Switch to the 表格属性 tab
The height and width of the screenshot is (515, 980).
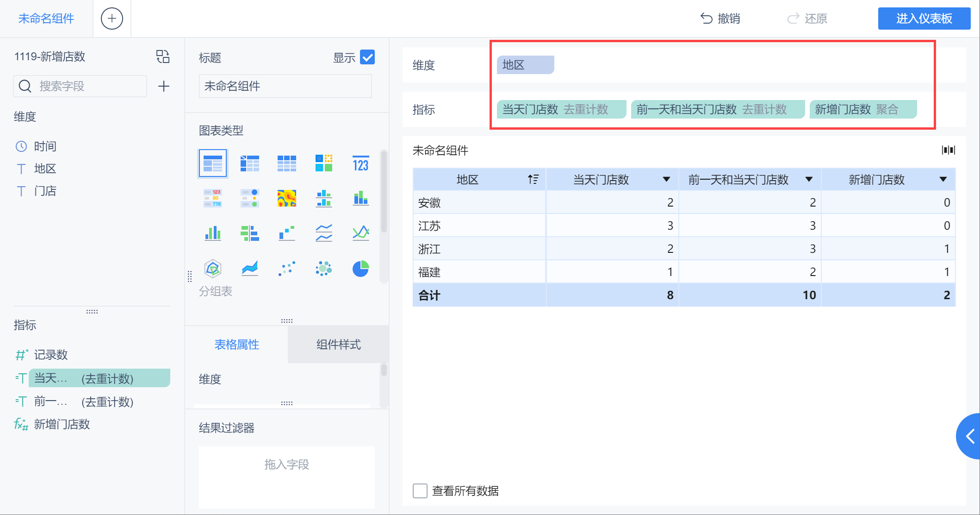click(236, 345)
